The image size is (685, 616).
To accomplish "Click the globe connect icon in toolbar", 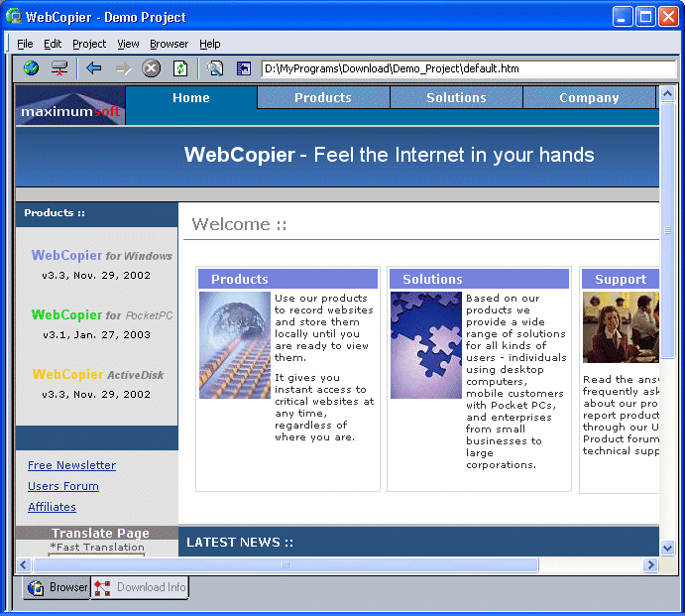I will coord(31,68).
